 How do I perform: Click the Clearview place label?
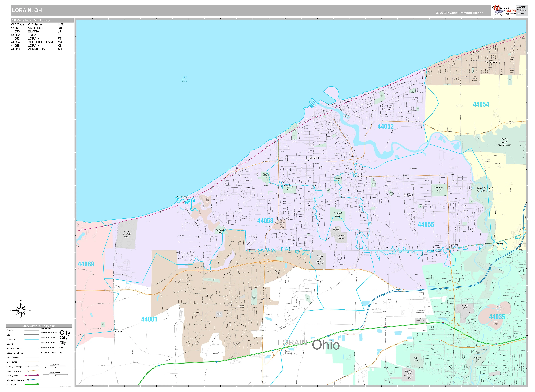(x=413, y=168)
